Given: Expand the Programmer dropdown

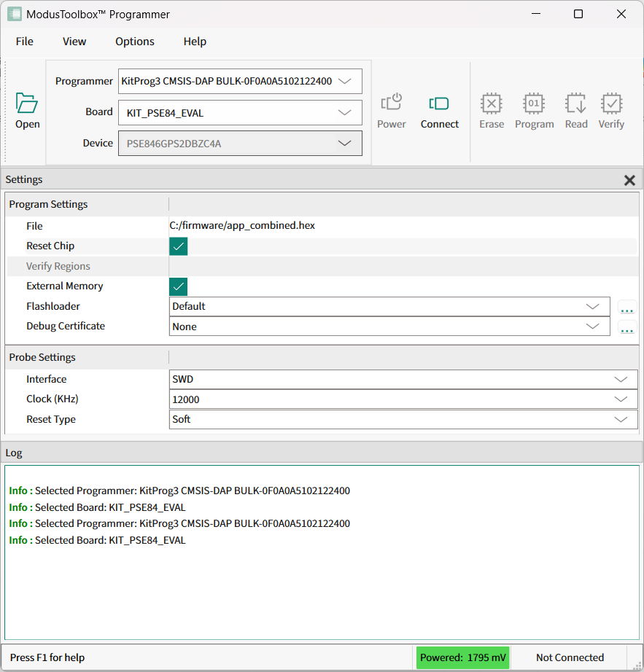Looking at the screenshot, I should (x=345, y=82).
